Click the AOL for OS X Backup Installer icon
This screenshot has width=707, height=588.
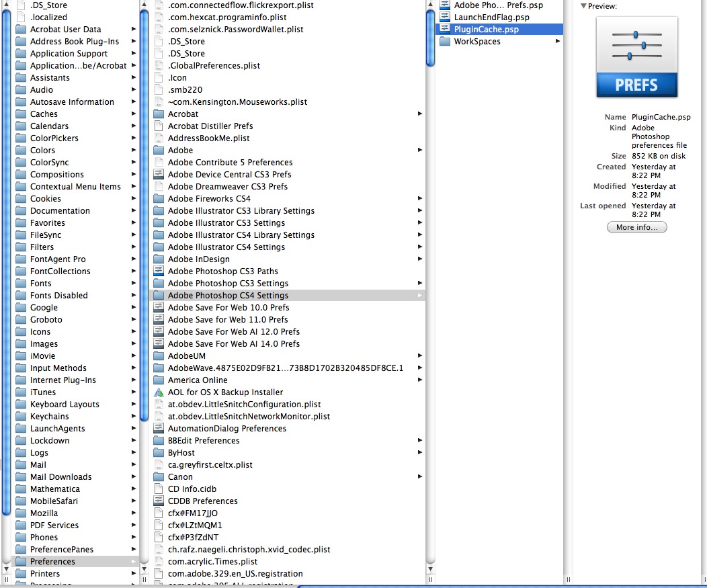pos(159,392)
